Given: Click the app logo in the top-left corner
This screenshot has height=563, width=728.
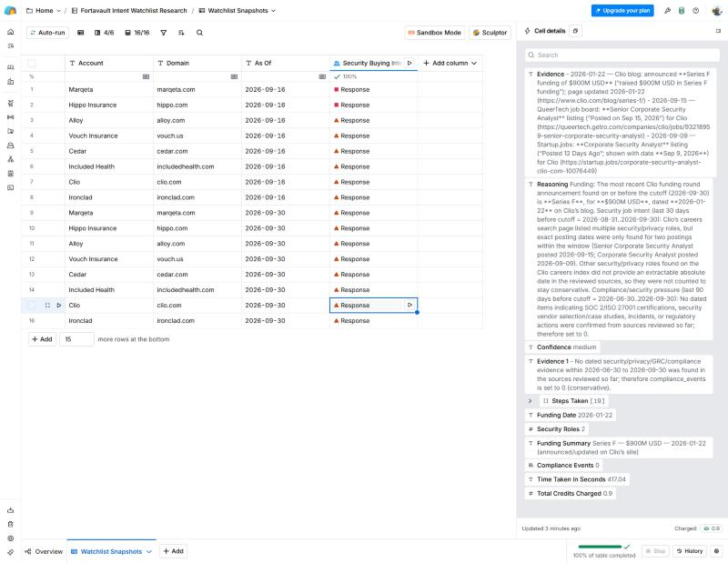Looking at the screenshot, I should click(10, 11).
